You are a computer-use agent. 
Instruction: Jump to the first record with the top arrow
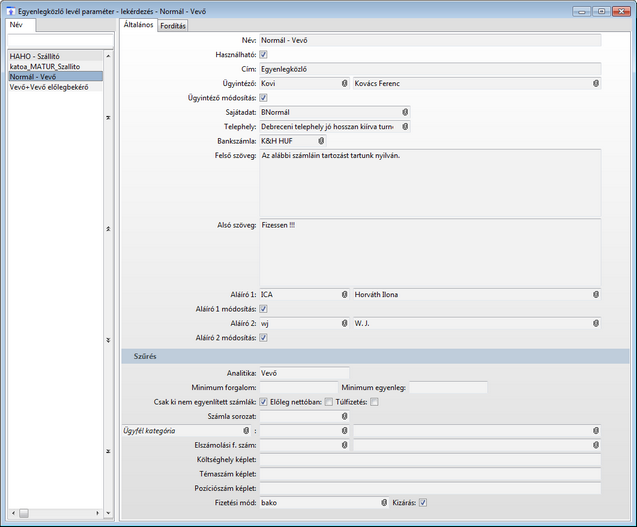108,118
